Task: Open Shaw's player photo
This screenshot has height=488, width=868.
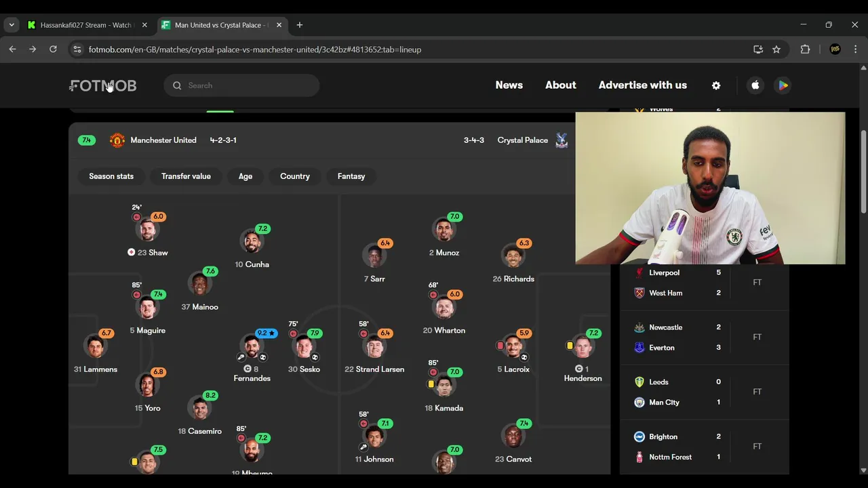Action: click(147, 230)
